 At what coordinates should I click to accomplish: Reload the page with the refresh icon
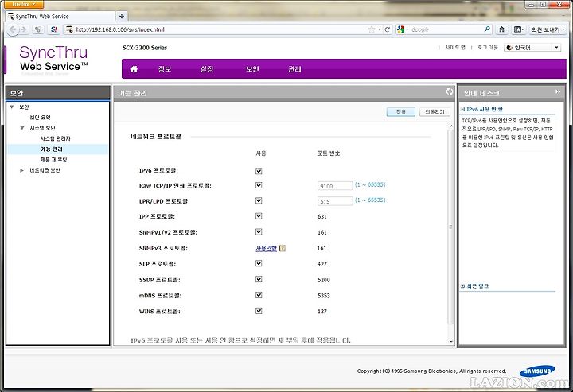(x=388, y=29)
